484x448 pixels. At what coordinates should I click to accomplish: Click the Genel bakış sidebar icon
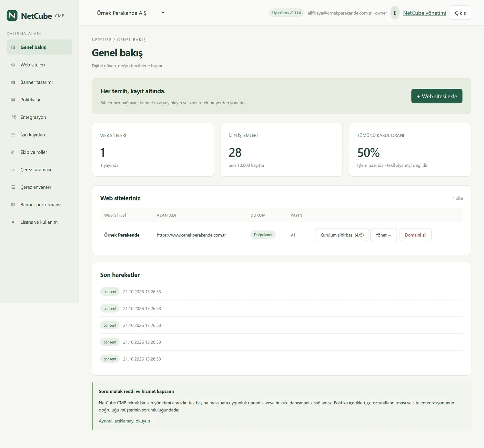pos(13,47)
